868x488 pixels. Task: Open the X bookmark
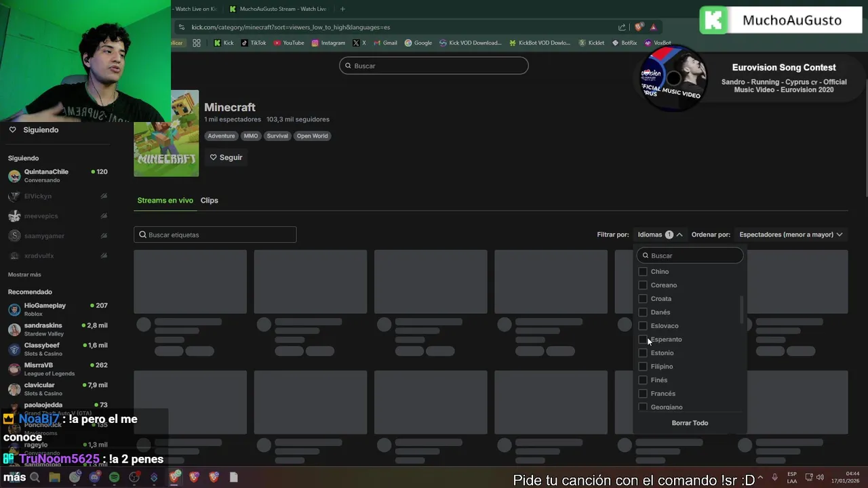click(359, 43)
